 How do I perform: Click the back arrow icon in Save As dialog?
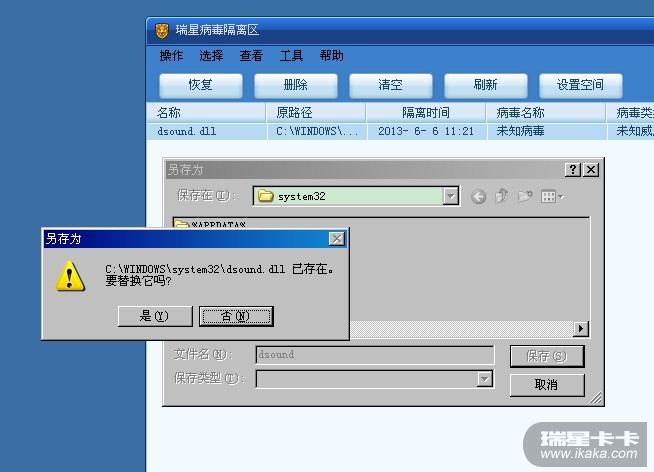coord(478,196)
